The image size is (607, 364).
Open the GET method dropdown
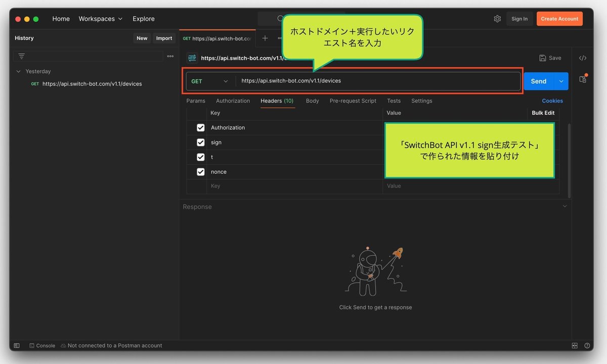209,81
